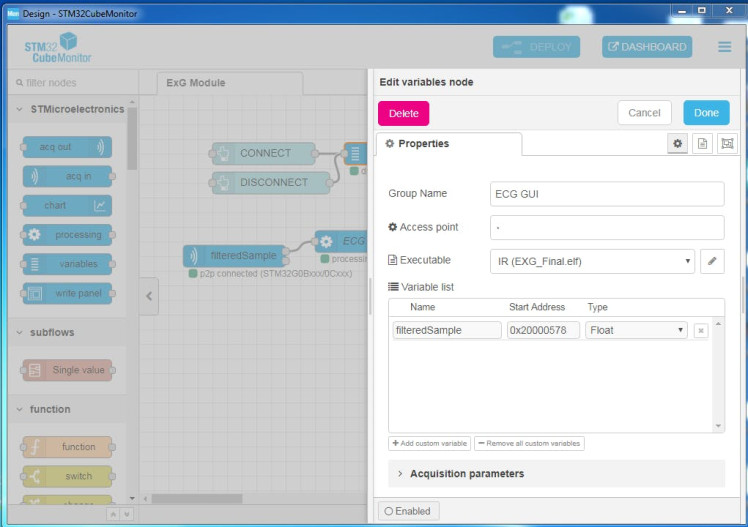Click the variable list vertical scrollbar

pyautogui.click(x=719, y=375)
